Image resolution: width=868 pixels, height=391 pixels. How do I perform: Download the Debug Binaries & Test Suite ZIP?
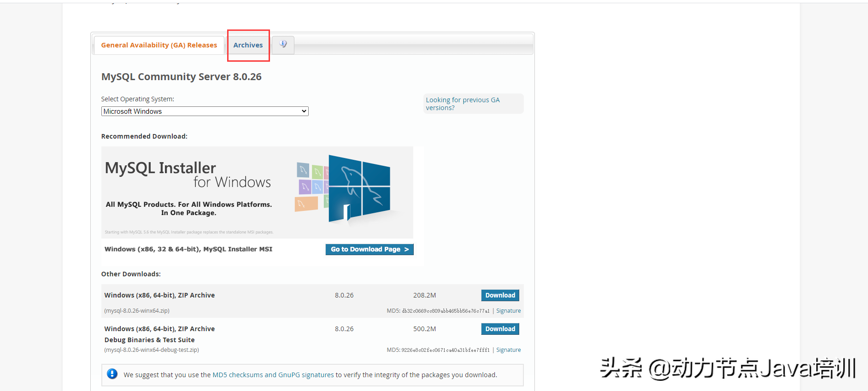point(500,329)
